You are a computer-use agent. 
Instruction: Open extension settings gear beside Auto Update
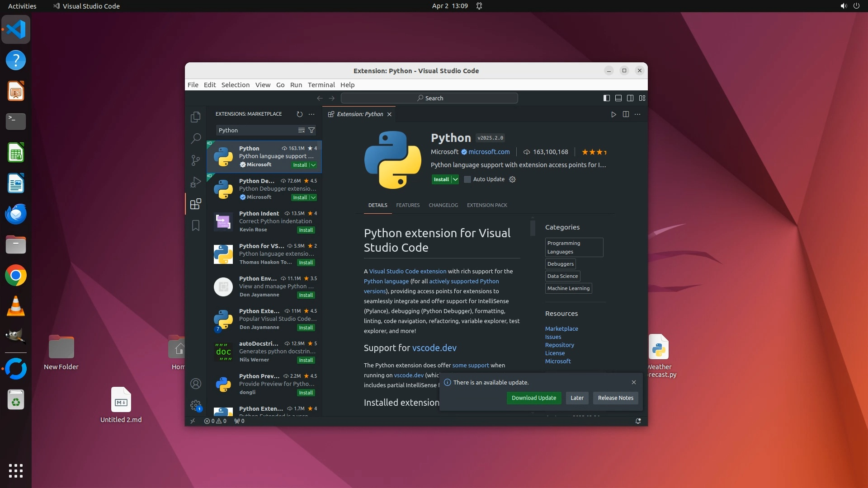(512, 179)
